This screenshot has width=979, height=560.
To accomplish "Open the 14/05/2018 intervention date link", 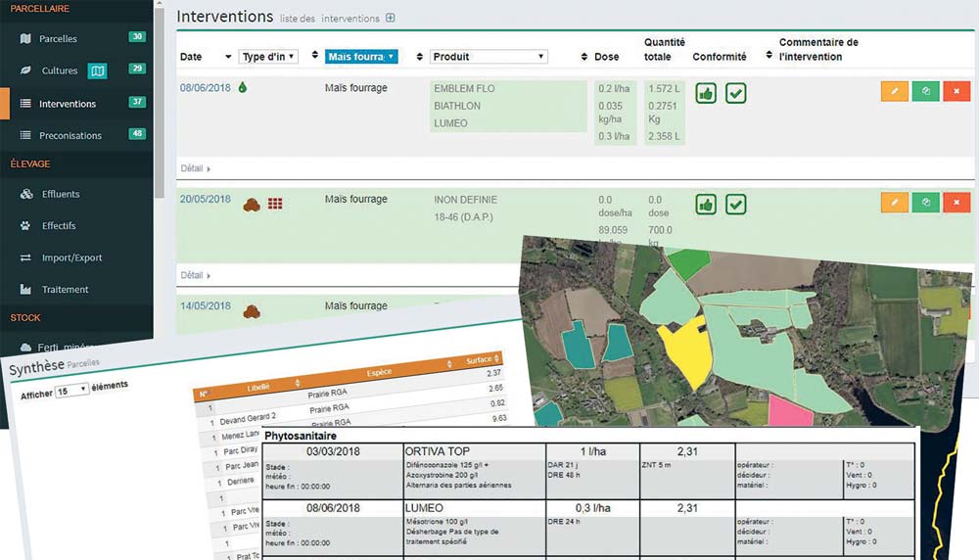I will tap(206, 305).
